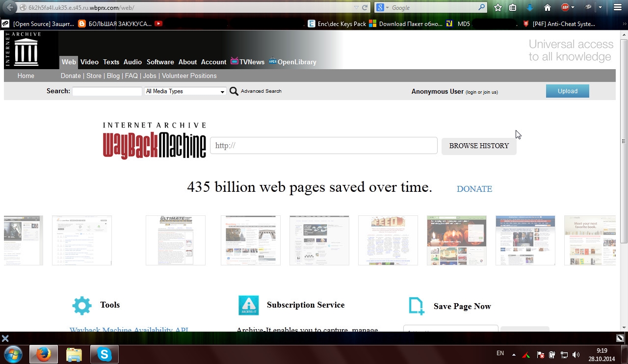This screenshot has height=364, width=628.
Task: Click the Internet Archive logo
Action: click(26, 49)
